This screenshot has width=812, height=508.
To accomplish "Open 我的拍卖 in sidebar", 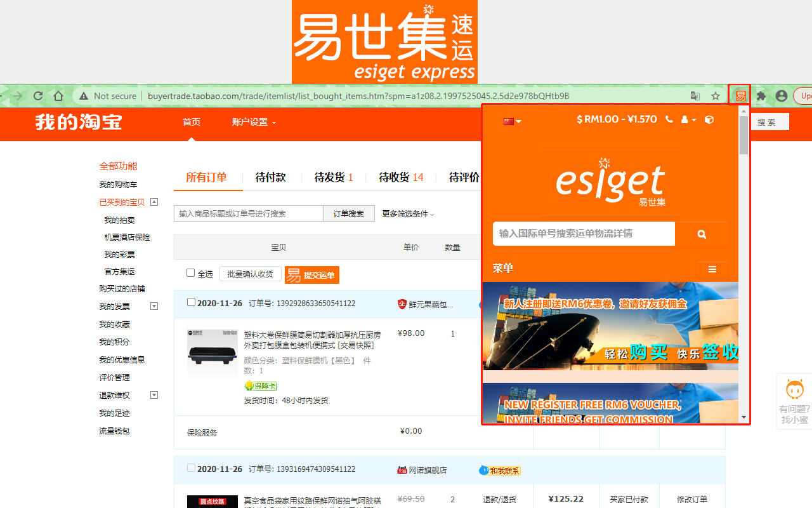I will [x=119, y=220].
